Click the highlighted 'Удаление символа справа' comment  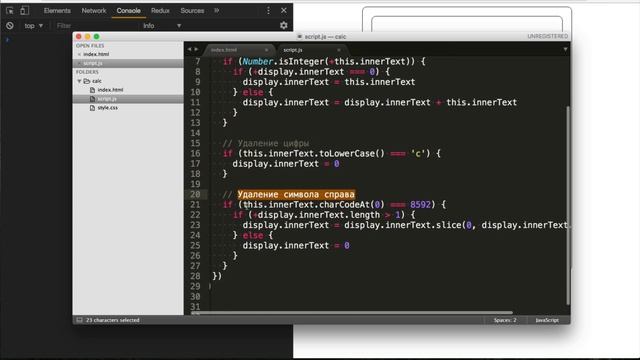[x=296, y=194]
